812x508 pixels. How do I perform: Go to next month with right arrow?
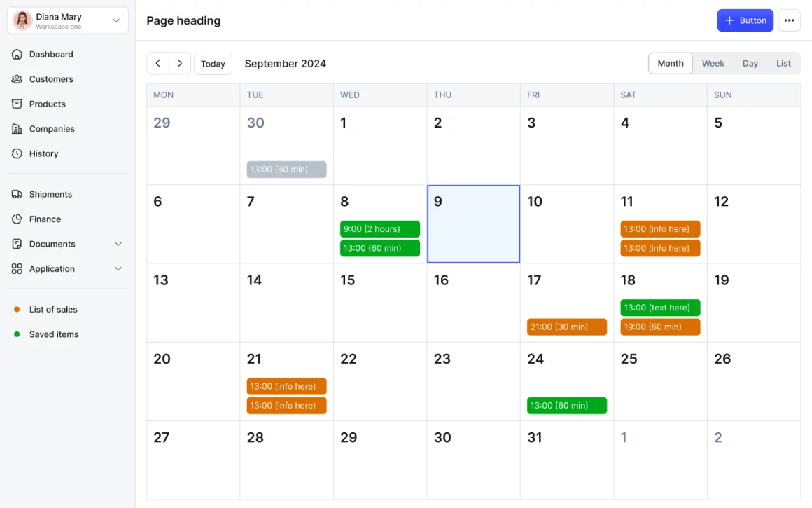pyautogui.click(x=180, y=63)
